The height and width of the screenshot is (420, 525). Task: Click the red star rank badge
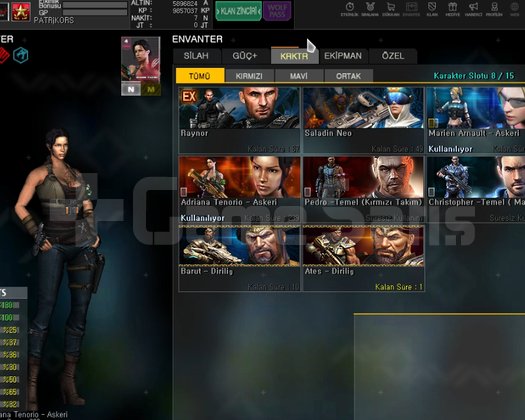coord(21,11)
